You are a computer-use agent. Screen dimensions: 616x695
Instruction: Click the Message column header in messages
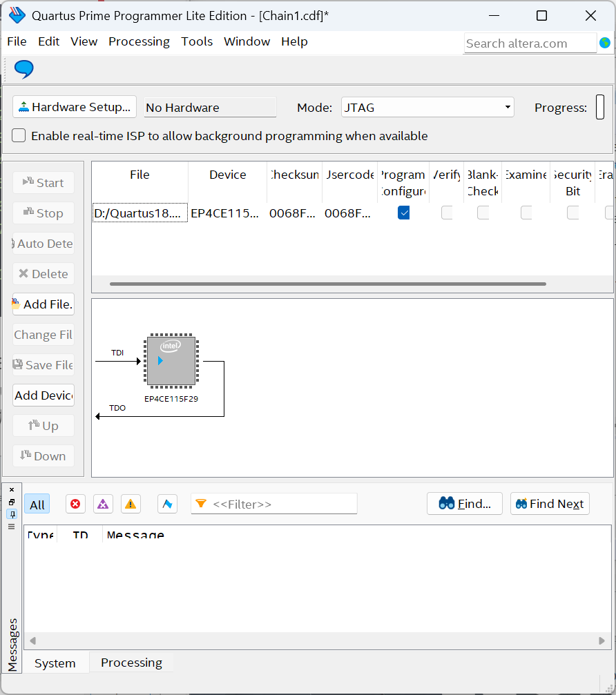pos(136,534)
